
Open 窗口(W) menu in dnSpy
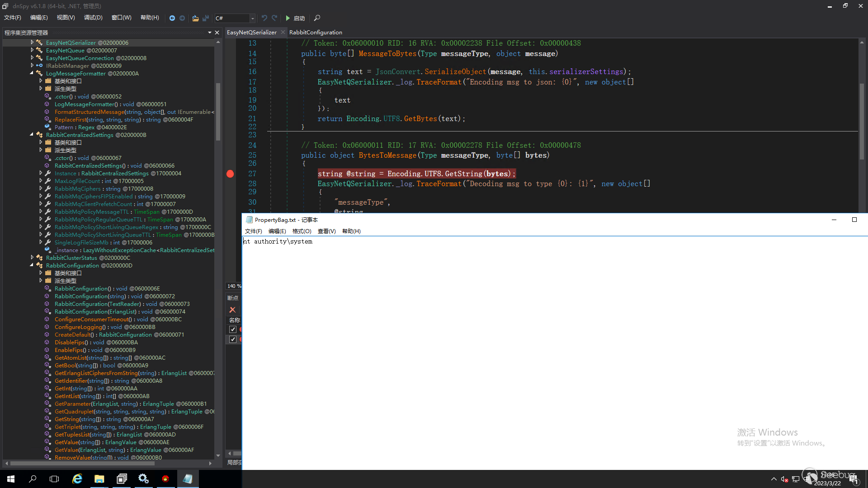(x=121, y=18)
